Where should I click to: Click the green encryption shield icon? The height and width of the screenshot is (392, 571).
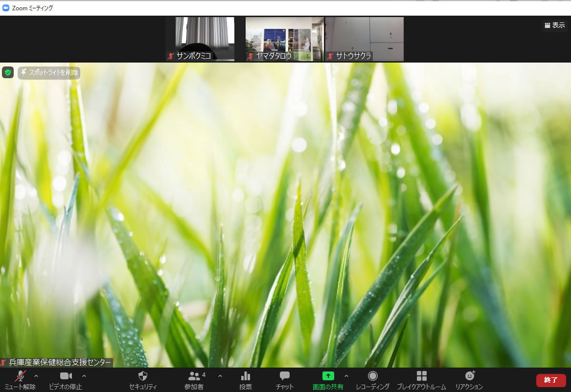pyautogui.click(x=8, y=72)
